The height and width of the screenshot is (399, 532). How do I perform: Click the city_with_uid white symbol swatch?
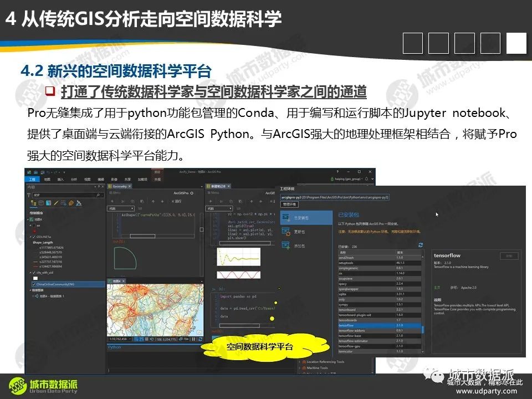[35, 278]
